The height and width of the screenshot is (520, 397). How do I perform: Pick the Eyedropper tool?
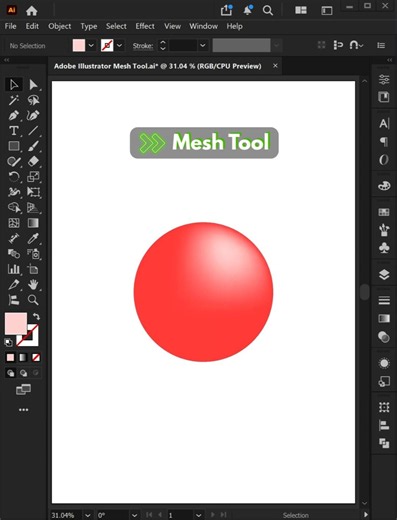click(x=33, y=238)
